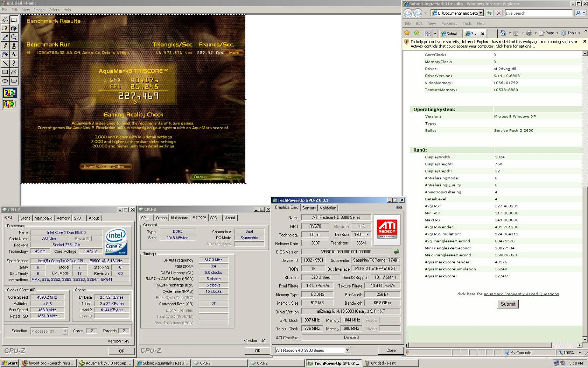
Task: Open the Favorites Center star icon
Action: click(x=407, y=33)
